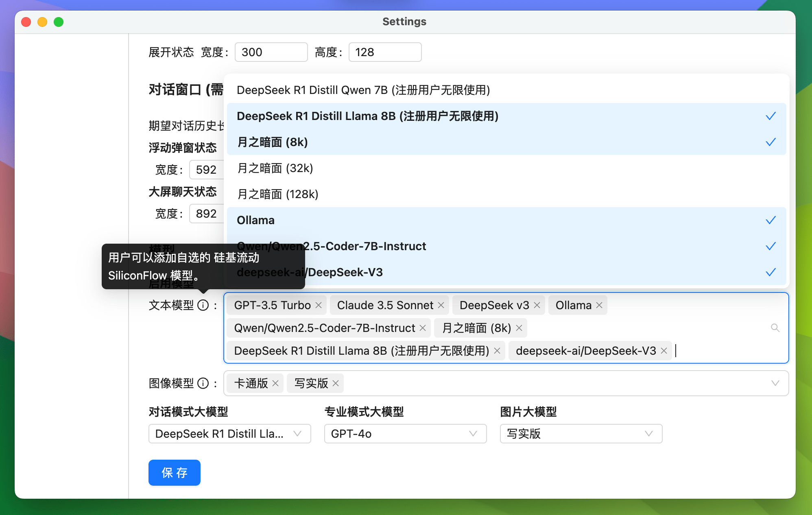Click the info icon next to 图像模型
This screenshot has height=515, width=812.
click(203, 383)
